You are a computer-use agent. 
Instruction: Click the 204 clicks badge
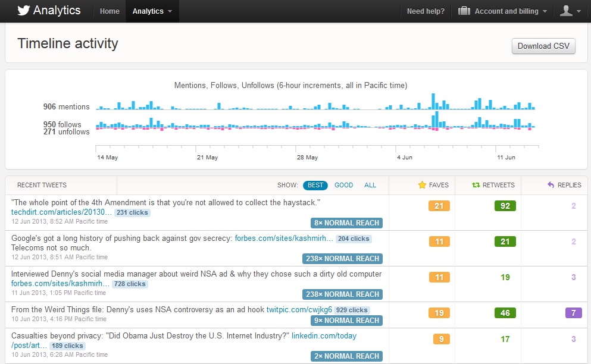pyautogui.click(x=354, y=239)
